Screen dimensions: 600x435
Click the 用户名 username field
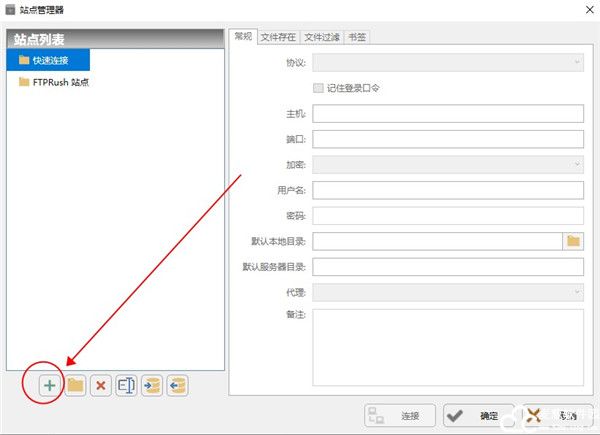click(447, 190)
